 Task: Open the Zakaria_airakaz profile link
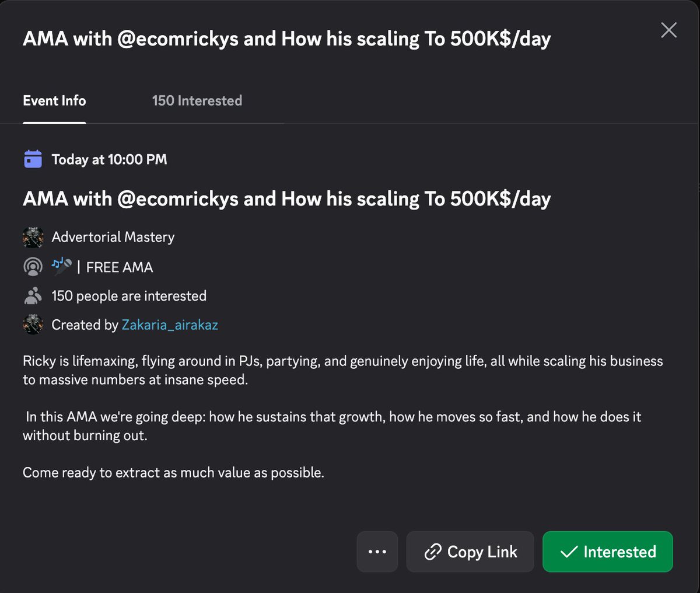click(x=170, y=325)
